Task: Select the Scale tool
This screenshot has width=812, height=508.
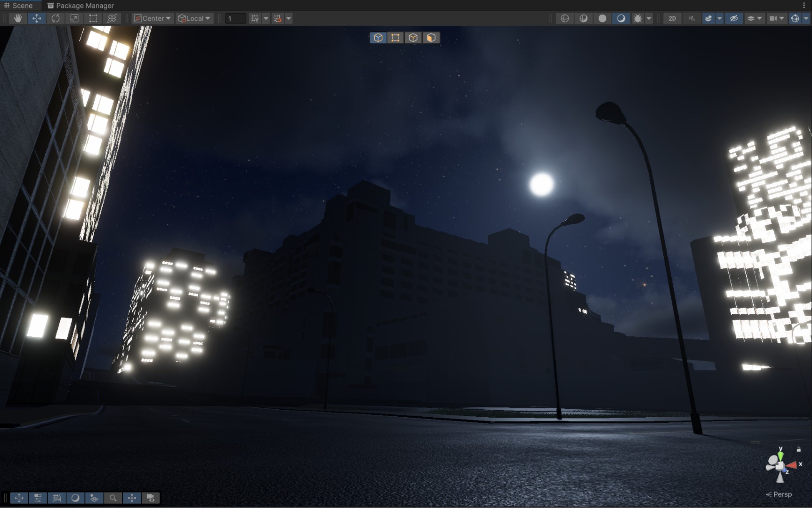Action: (x=74, y=18)
